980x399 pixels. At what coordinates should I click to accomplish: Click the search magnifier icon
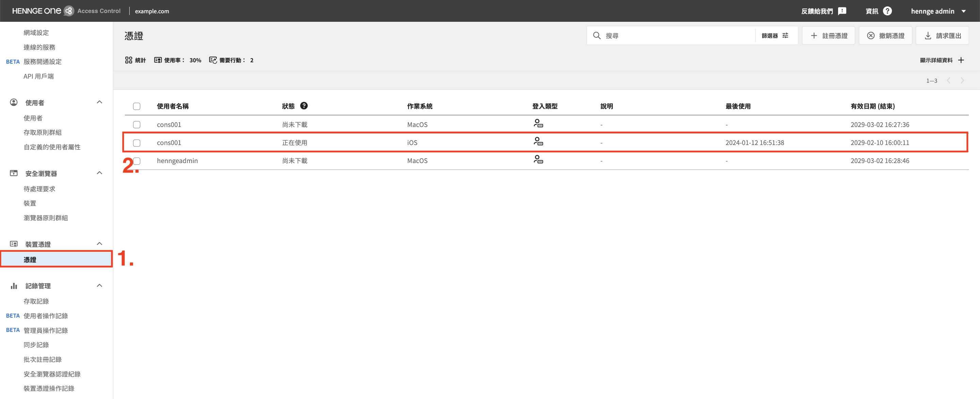coord(597,35)
